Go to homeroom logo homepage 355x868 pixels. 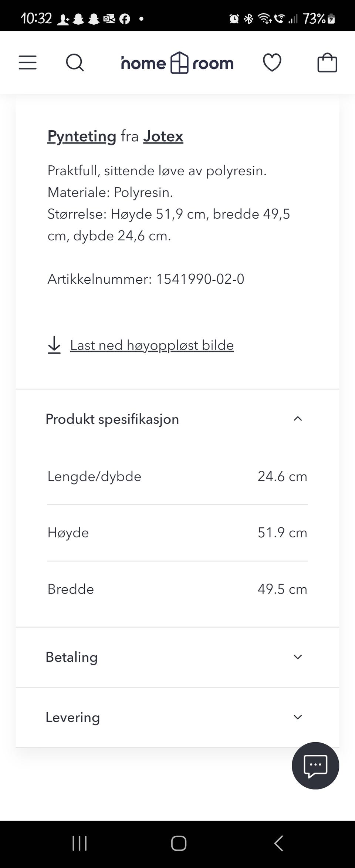177,63
